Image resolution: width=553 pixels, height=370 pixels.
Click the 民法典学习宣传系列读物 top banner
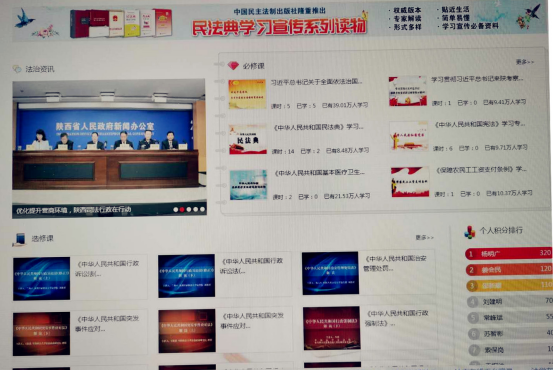coord(279,23)
